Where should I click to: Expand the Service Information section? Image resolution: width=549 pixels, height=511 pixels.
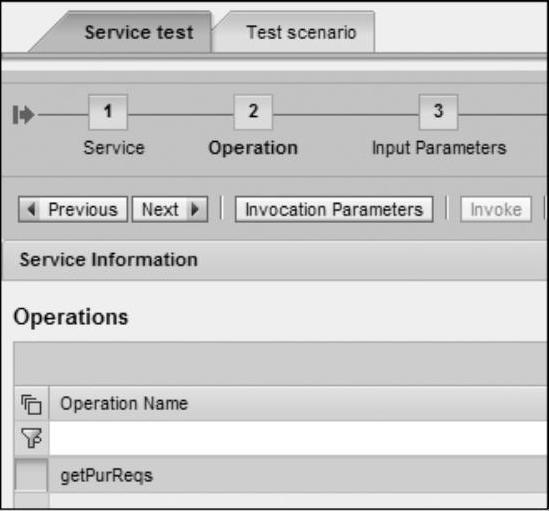109,260
